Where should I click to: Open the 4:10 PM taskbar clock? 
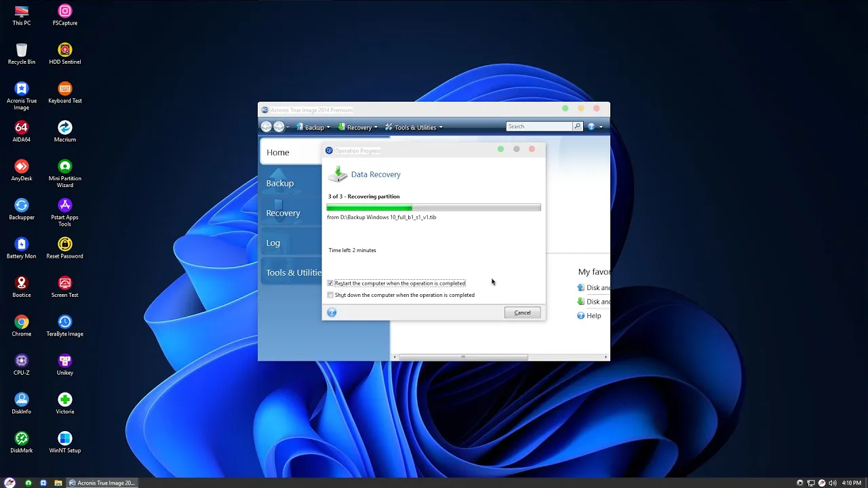851,483
